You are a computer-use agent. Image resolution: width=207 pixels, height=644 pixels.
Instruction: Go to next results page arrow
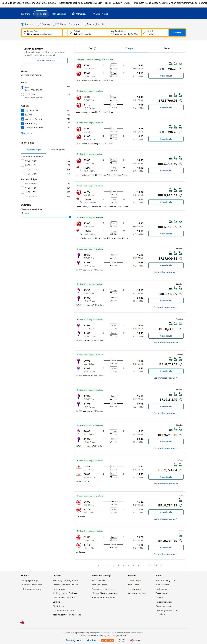[161, 565]
